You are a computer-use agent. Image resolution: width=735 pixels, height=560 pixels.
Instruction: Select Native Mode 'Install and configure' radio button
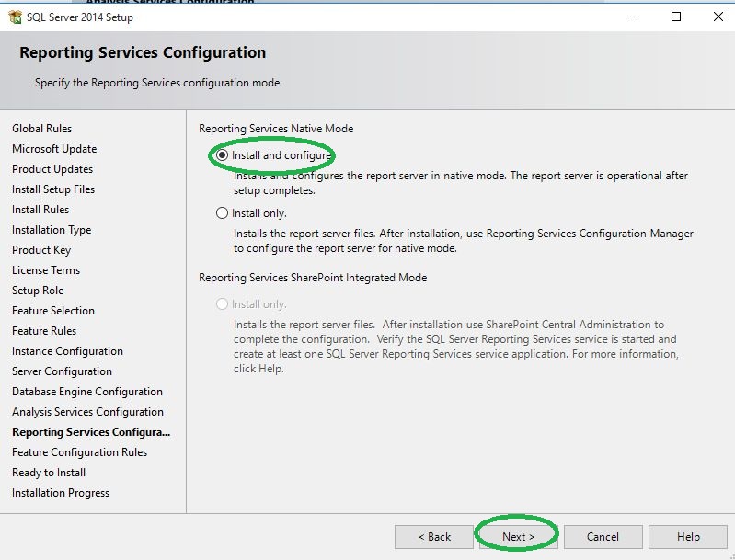(222, 155)
